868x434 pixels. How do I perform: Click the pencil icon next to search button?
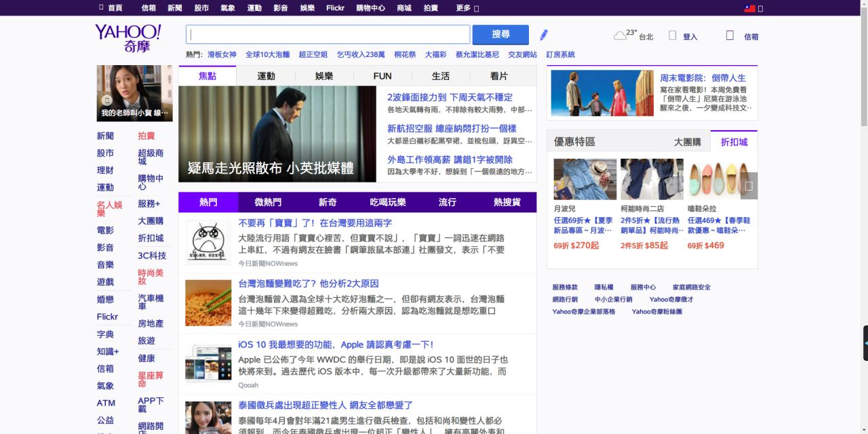(x=544, y=35)
